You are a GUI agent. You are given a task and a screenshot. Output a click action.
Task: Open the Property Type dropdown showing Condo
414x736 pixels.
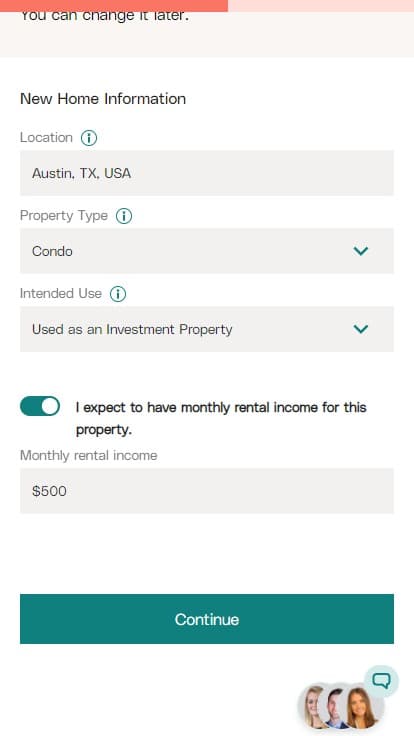[x=207, y=251]
